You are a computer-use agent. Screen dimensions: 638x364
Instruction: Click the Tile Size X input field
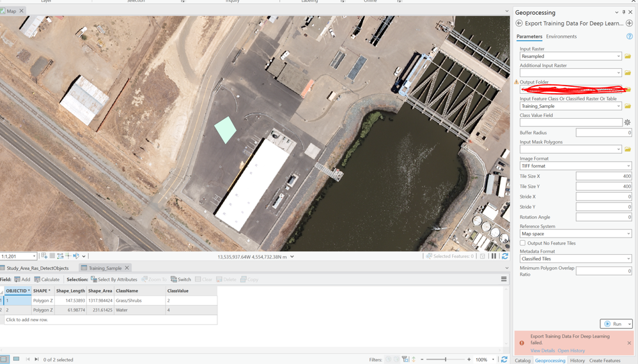tap(603, 176)
